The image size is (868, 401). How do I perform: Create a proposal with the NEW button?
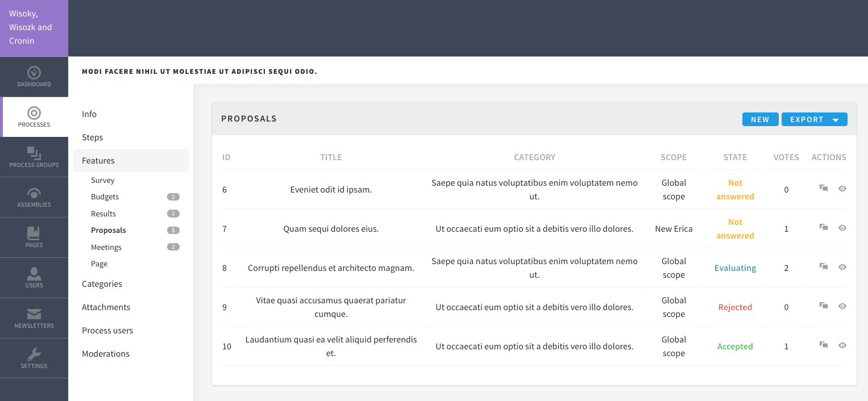(760, 119)
